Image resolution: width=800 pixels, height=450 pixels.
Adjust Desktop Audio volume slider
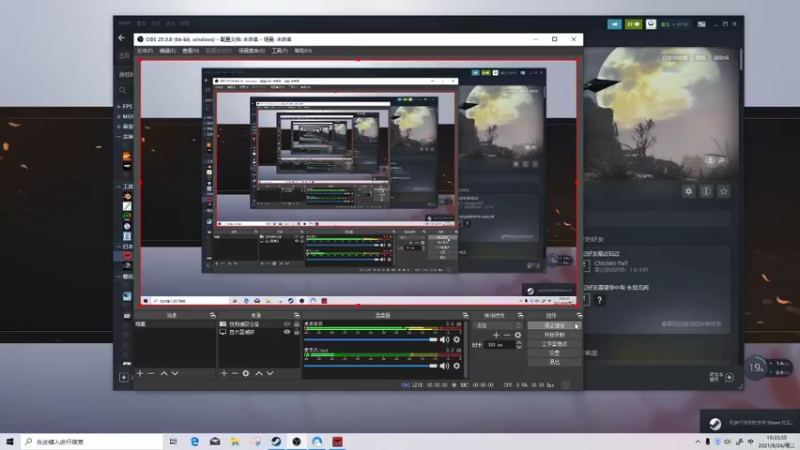371,339
